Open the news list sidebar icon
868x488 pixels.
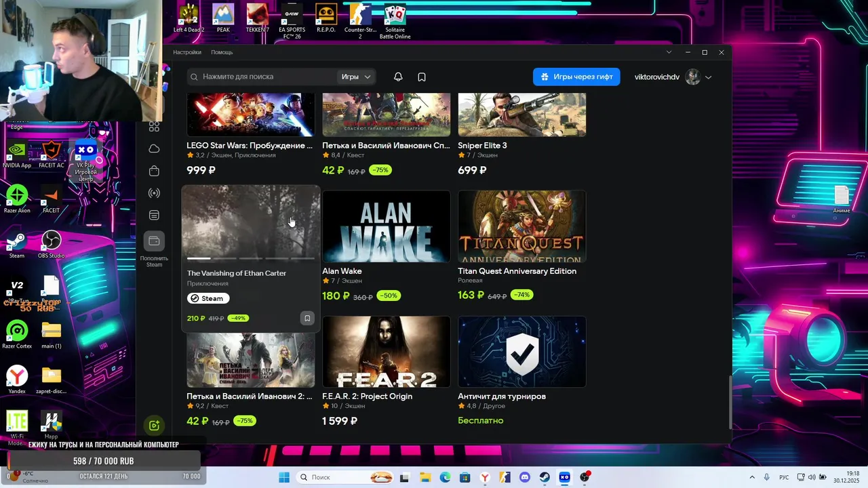coord(154,216)
